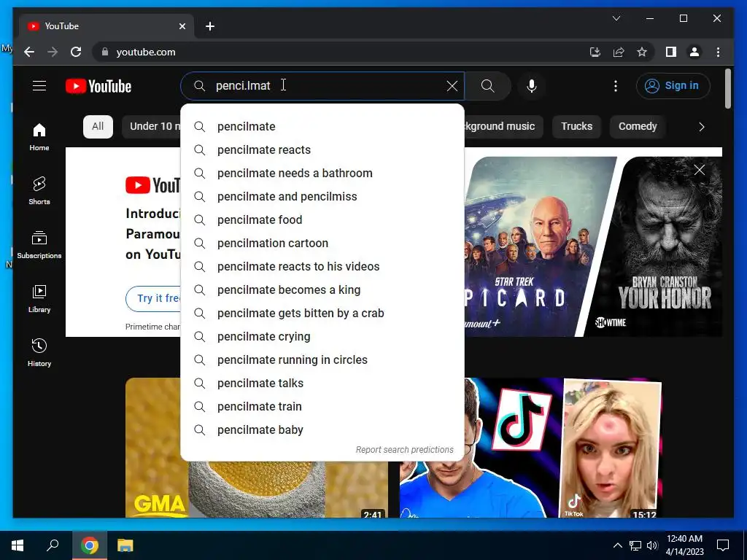Choose suggestion 'pencilmate baby'
Screen dimensions: 747x560
(322, 429)
